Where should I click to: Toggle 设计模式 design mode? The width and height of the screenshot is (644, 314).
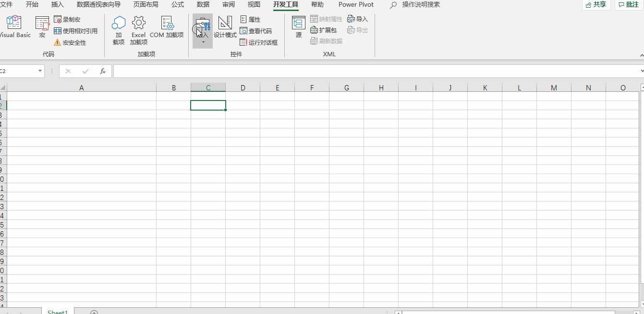(225, 27)
